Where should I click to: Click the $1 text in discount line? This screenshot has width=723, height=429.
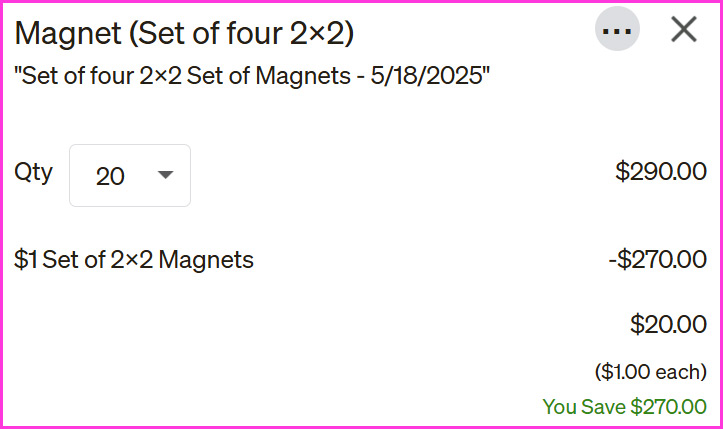tap(24, 261)
